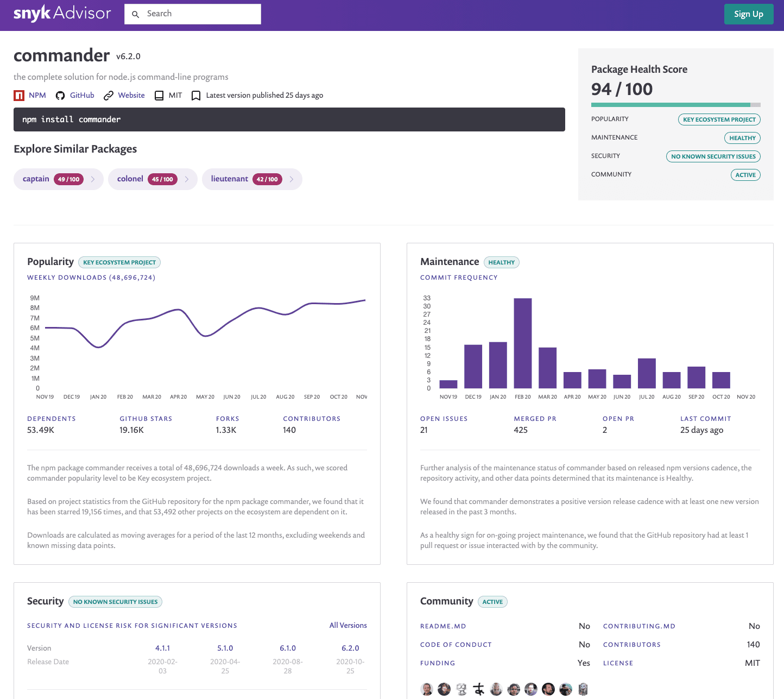Screen dimensions: 784x699
Task: Click the book icon beside MIT
Action: [x=159, y=95]
